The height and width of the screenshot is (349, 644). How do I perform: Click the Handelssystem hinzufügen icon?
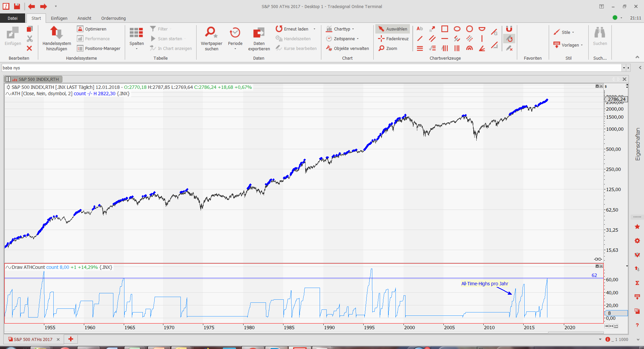coord(56,33)
